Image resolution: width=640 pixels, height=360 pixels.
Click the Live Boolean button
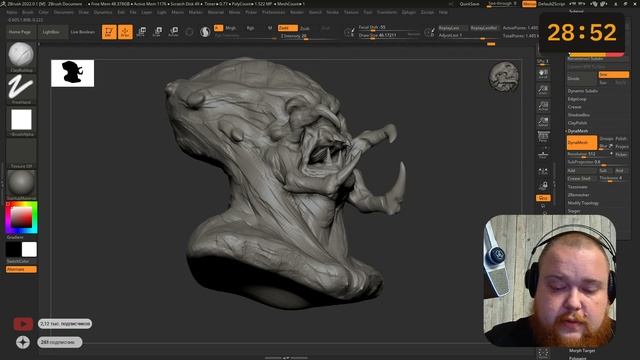(82, 32)
